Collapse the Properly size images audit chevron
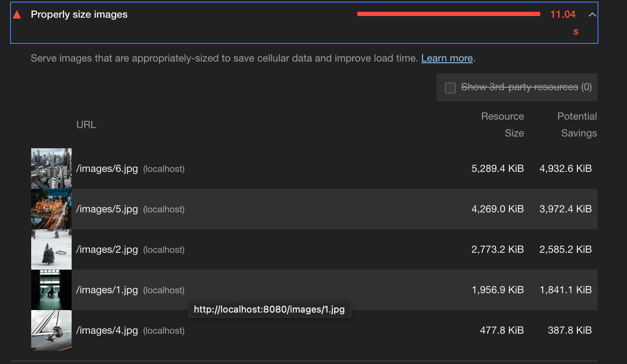Screen dimensions: 627x364 (592, 15)
